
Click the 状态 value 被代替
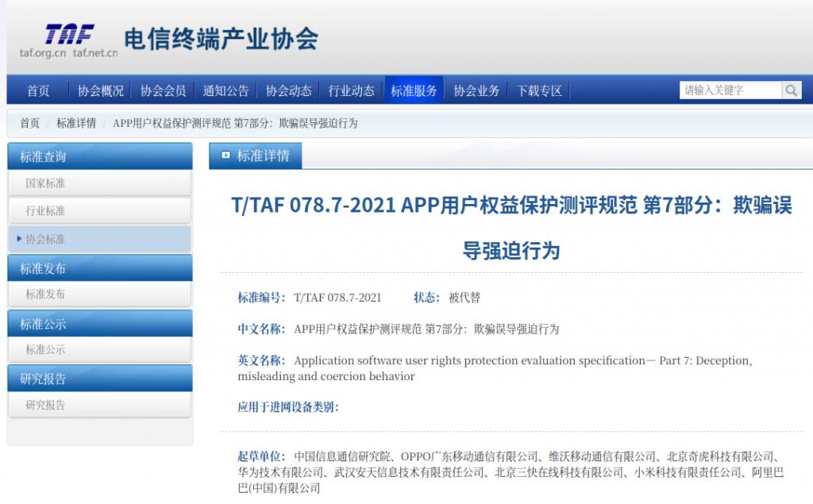click(464, 298)
